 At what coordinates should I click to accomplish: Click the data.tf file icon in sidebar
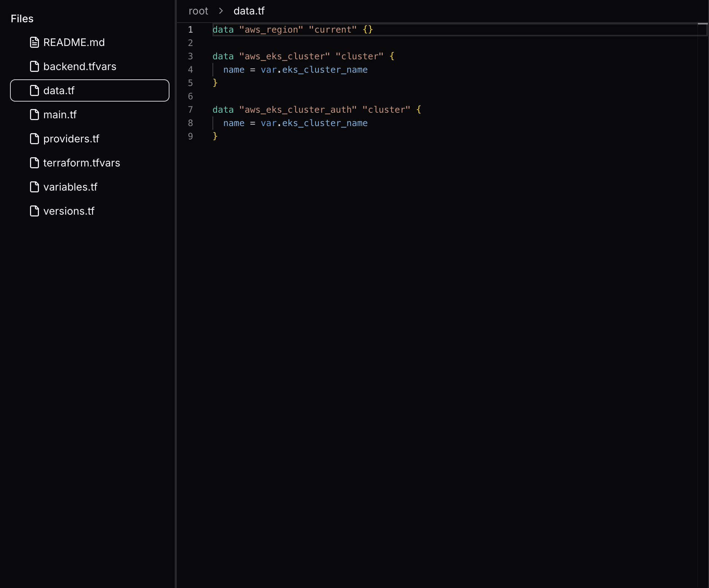click(x=34, y=90)
